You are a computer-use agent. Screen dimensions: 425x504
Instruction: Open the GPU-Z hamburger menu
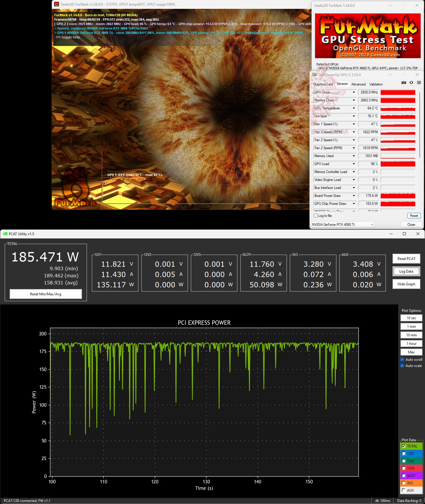coord(419,83)
